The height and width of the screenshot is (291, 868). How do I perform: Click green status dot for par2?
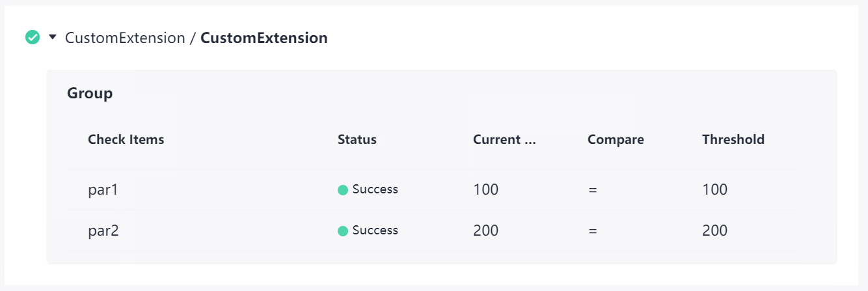tap(343, 231)
